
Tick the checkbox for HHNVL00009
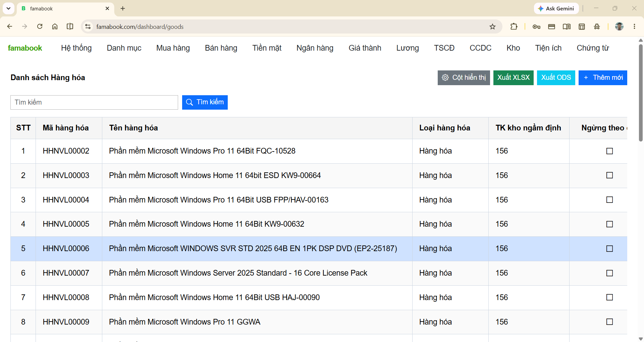609,322
